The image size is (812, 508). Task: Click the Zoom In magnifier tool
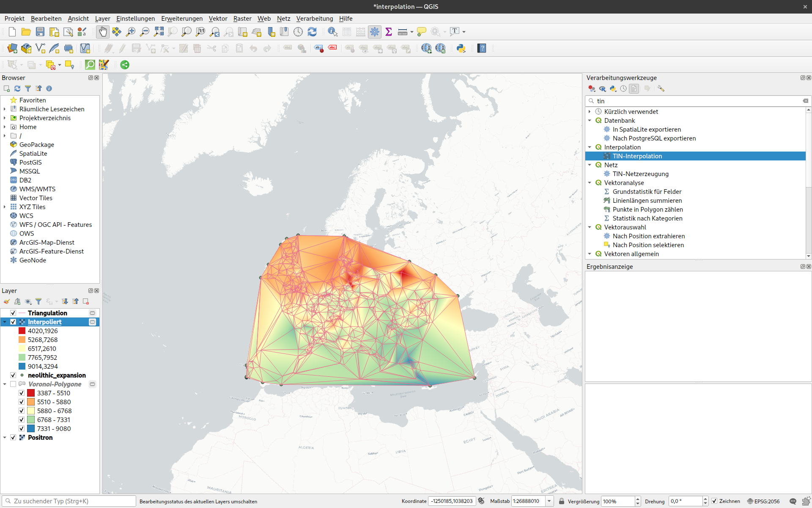(131, 32)
